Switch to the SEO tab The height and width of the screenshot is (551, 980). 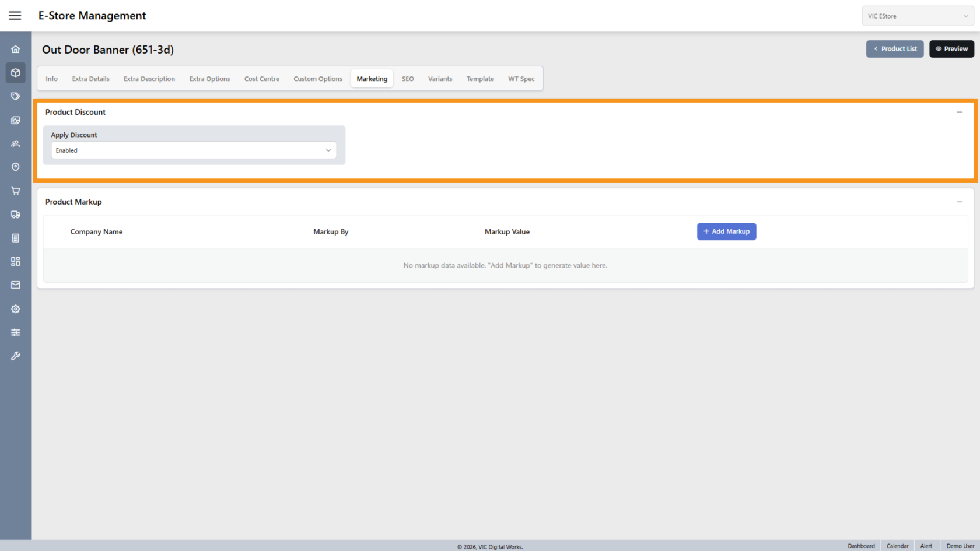pos(408,79)
